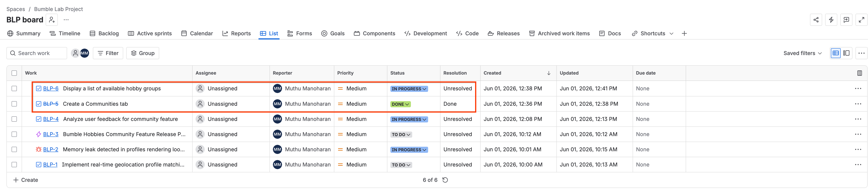Check the box for the BLP-2 row

[14, 150]
